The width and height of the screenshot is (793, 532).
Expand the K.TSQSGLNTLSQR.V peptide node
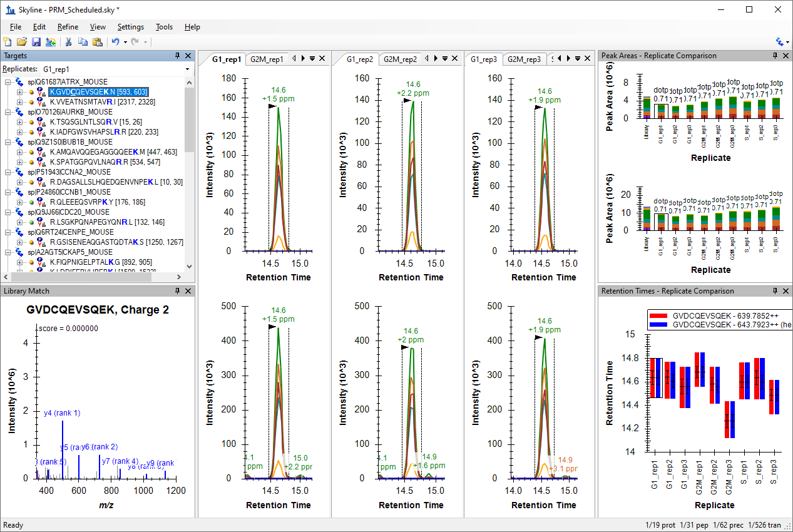19,122
